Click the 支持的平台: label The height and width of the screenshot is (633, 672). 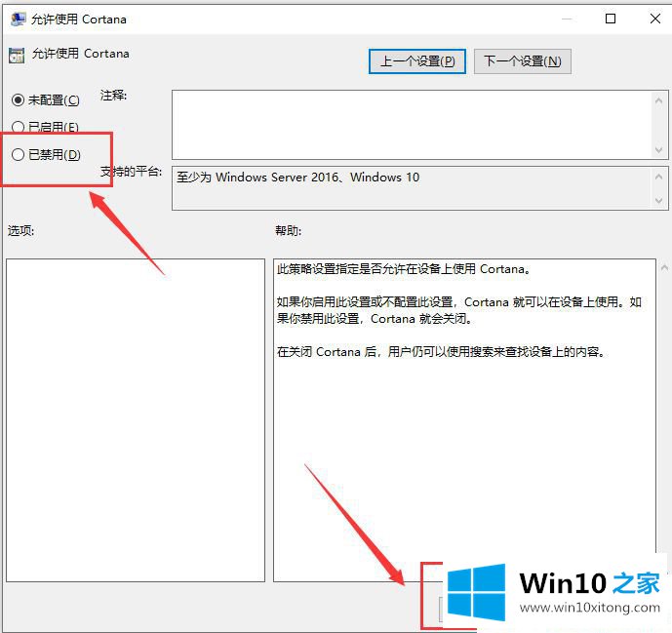[x=131, y=172]
